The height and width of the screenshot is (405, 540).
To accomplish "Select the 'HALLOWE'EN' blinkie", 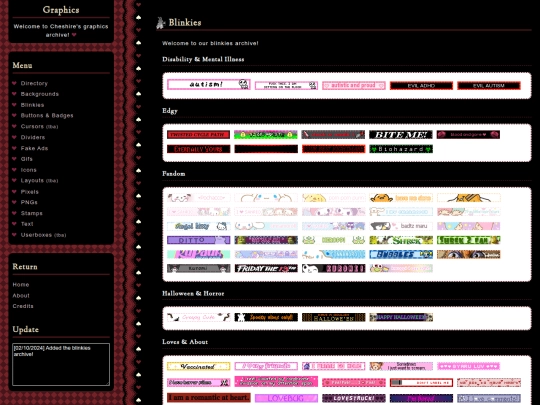I will [333, 317].
